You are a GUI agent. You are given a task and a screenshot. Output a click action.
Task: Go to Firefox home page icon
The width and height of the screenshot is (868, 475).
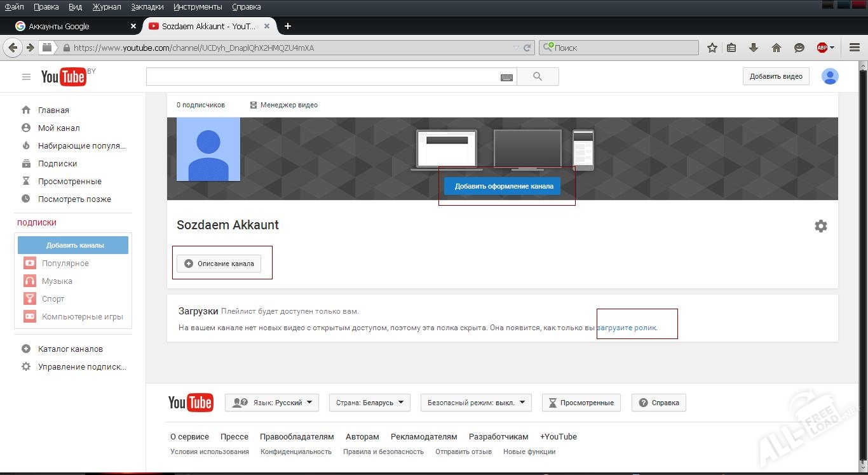776,48
